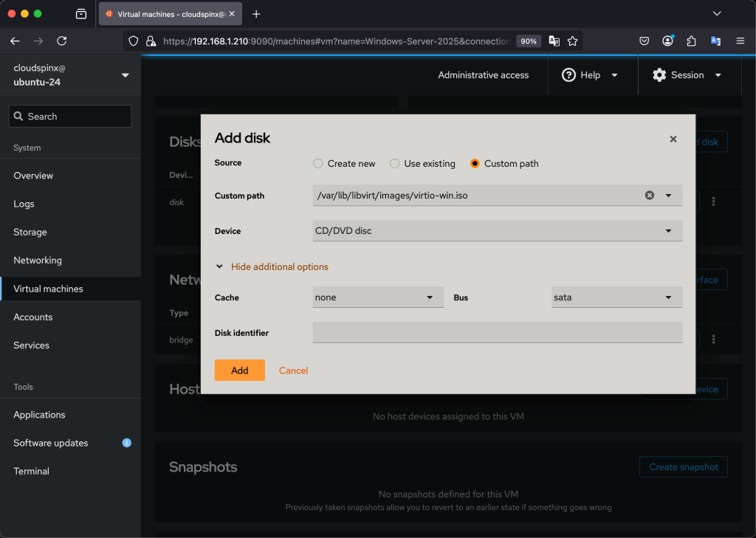Click the translate page icon in address bar

click(554, 41)
